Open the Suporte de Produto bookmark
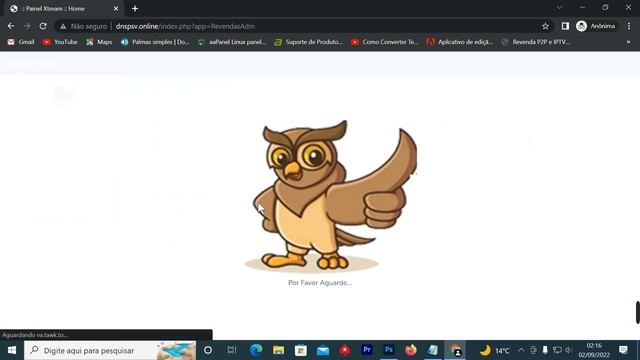Image resolution: width=640 pixels, height=360 pixels. click(308, 42)
